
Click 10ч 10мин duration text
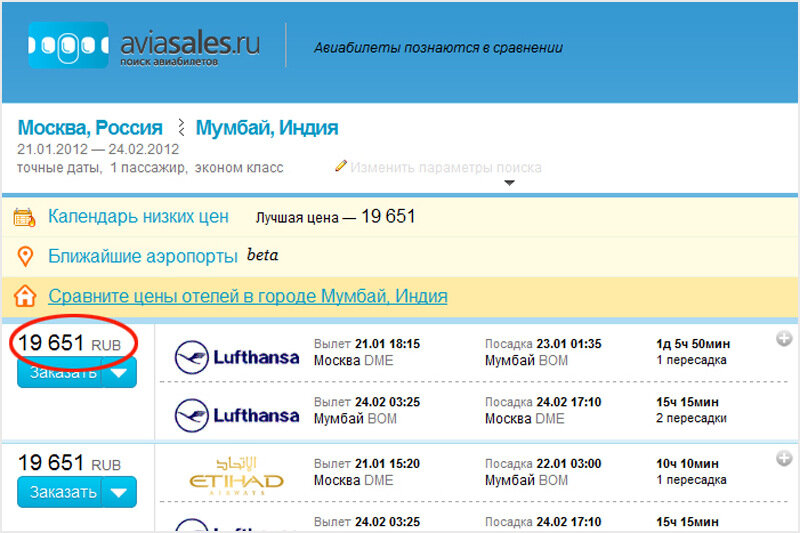pyautogui.click(x=687, y=464)
